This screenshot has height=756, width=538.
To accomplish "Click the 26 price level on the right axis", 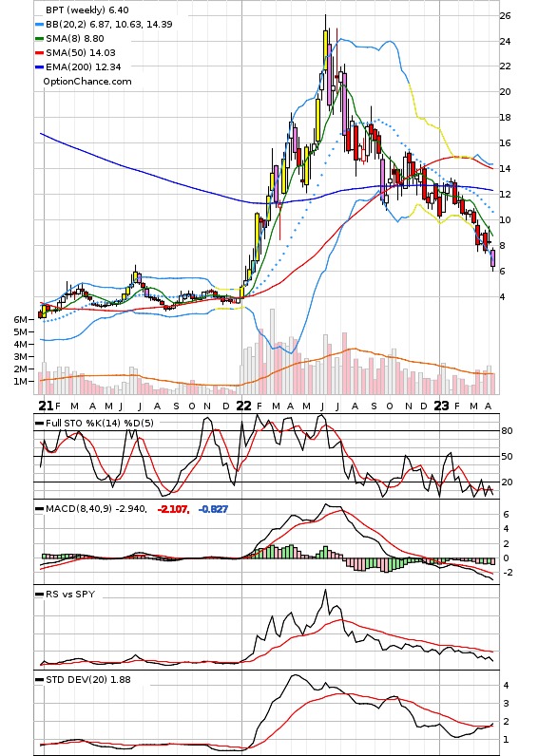I will tap(505, 16).
